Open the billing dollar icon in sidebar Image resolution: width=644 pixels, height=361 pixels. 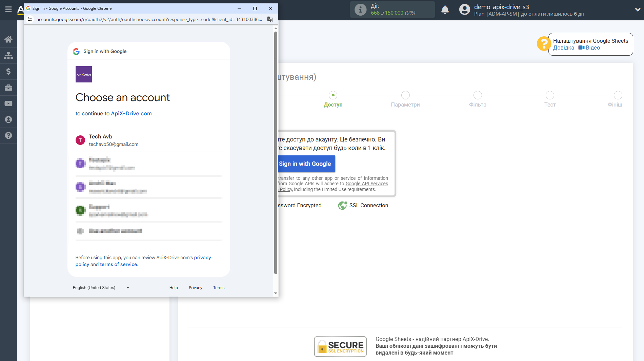8,71
